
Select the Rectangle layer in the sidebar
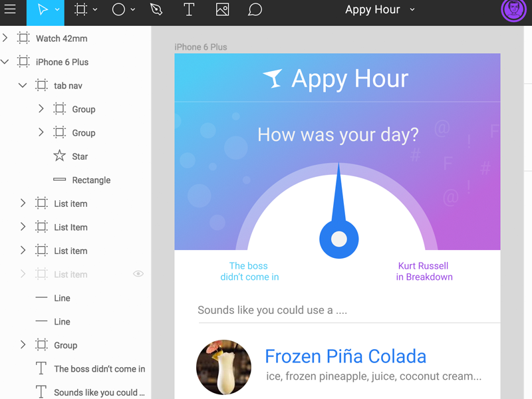coord(88,180)
